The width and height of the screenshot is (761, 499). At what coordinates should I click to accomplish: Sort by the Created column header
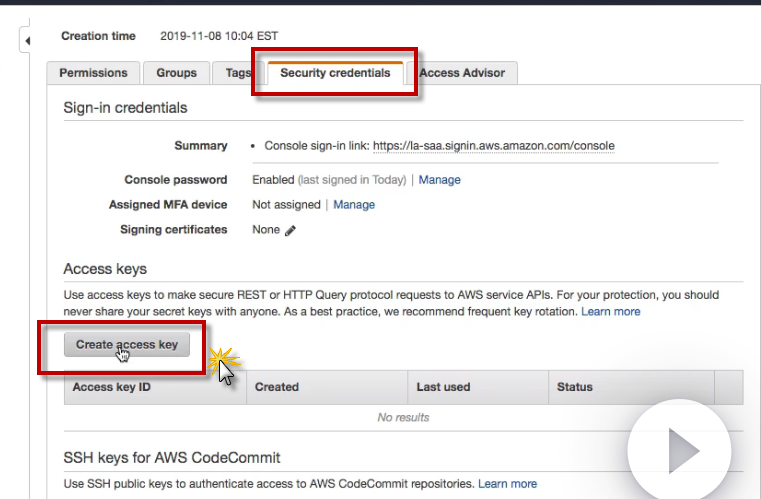click(x=277, y=387)
